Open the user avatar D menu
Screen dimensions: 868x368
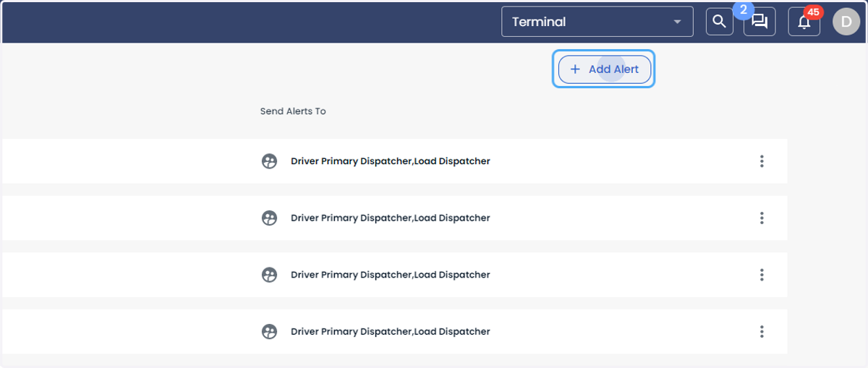846,22
